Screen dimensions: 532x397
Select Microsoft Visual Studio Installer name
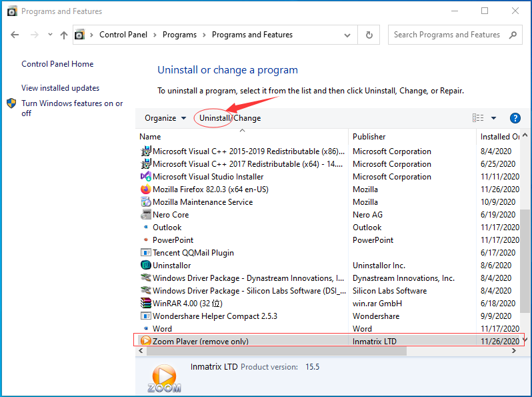(208, 177)
